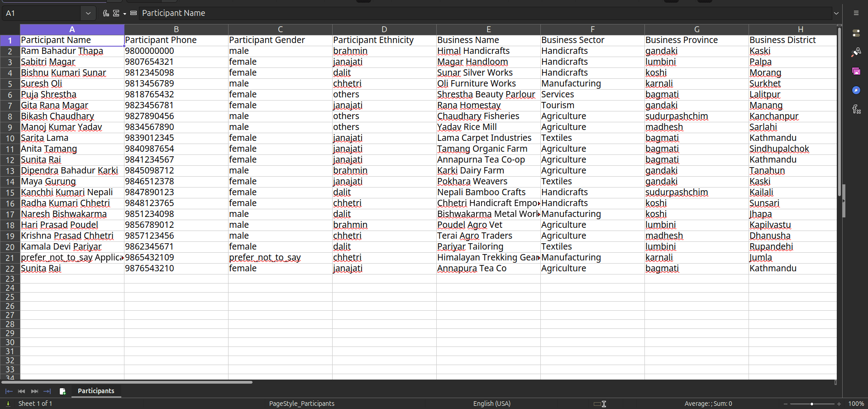Open the Styles sidebar deck
Image resolution: width=868 pixels, height=409 pixels.
[856, 52]
